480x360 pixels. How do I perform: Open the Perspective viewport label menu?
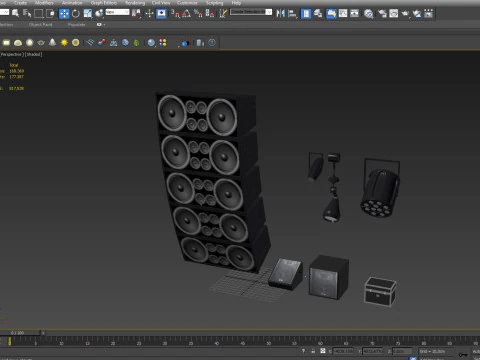point(12,54)
